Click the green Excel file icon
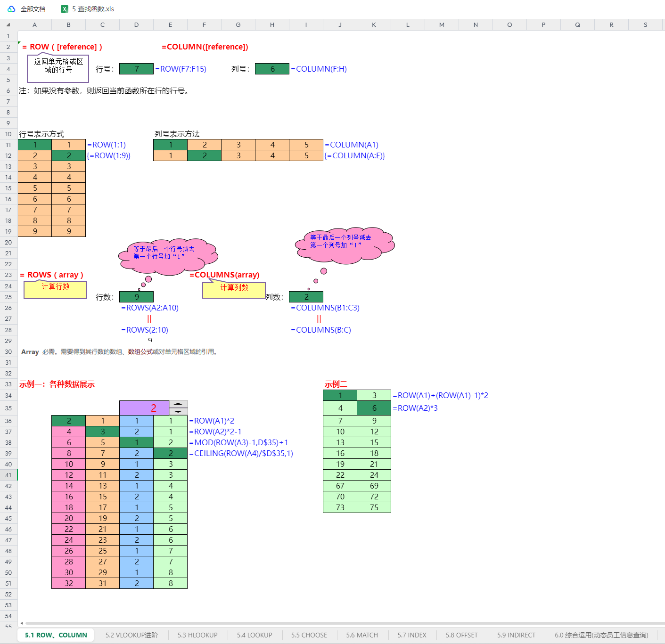The height and width of the screenshot is (644, 665). (65, 9)
